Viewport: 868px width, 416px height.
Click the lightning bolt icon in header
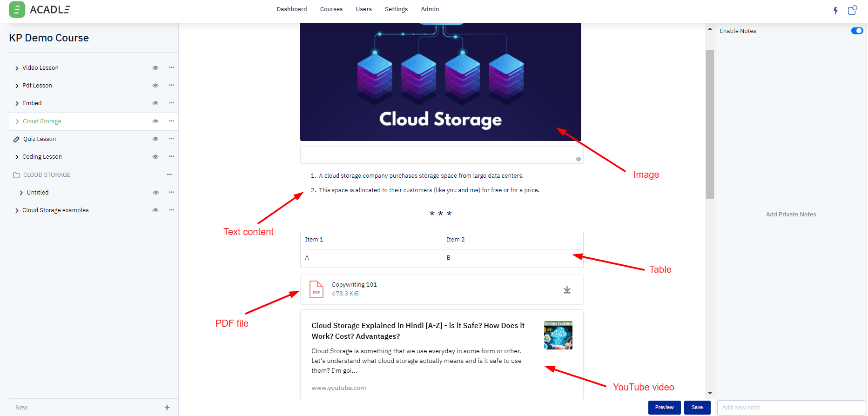tap(835, 10)
